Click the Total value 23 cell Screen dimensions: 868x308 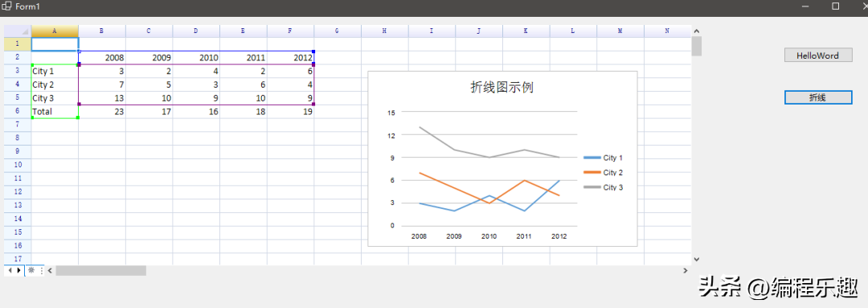coord(102,111)
